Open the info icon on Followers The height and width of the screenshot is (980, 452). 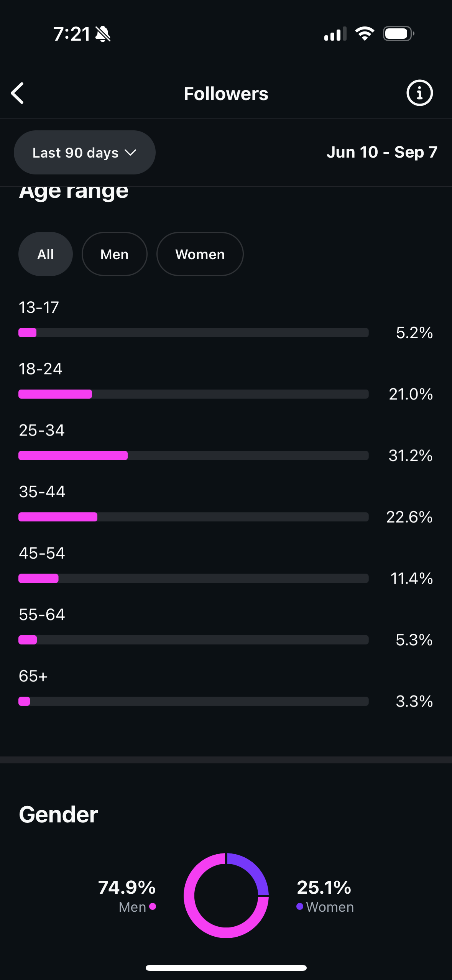coord(419,93)
